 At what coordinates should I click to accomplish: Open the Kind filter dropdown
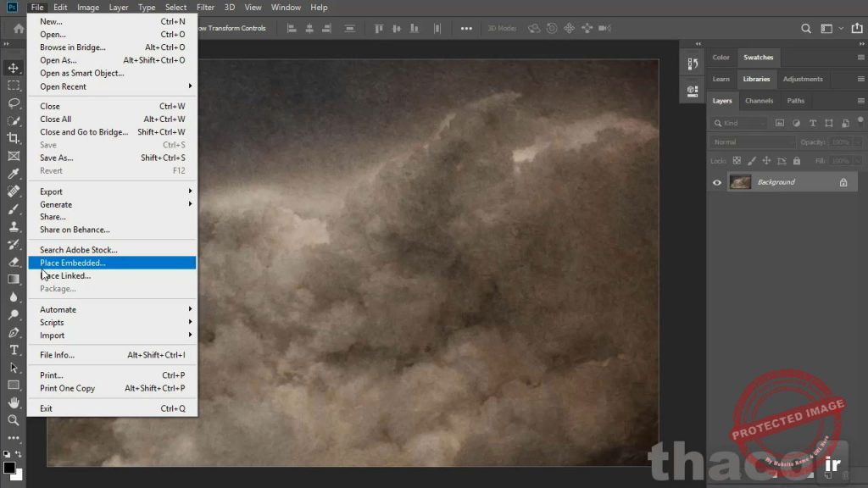coord(737,124)
